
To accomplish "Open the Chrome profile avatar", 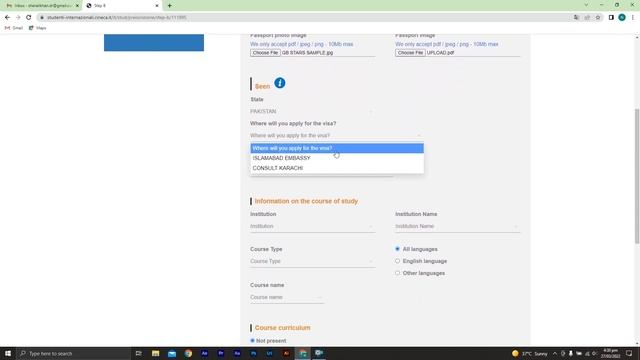I will [622, 18].
